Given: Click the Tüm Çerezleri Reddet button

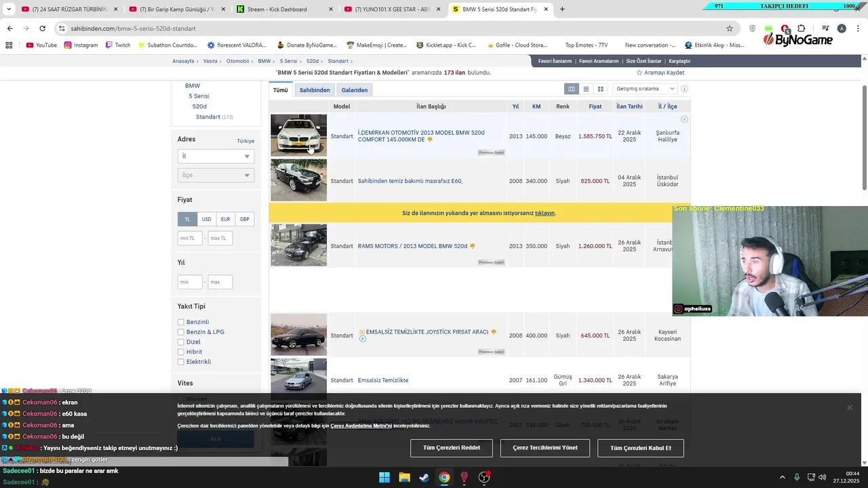Looking at the screenshot, I should tap(452, 448).
